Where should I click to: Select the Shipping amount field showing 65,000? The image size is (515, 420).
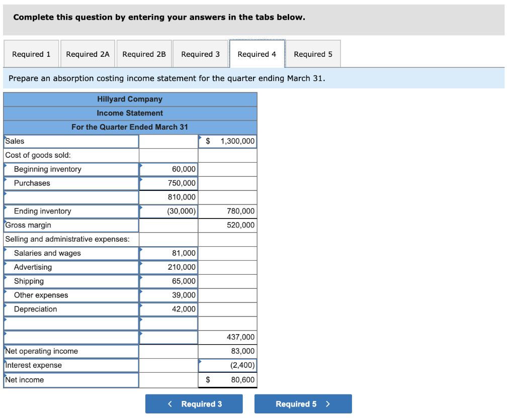click(x=168, y=281)
